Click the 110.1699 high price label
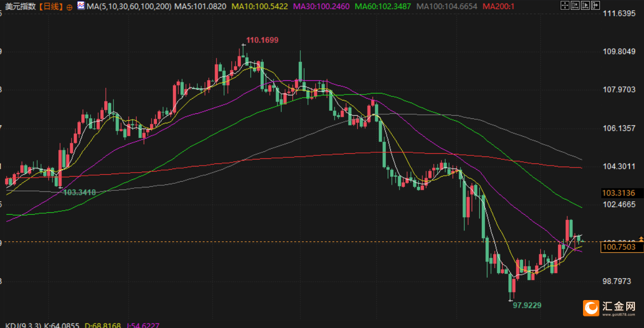This screenshot has width=644, height=328. tap(262, 40)
